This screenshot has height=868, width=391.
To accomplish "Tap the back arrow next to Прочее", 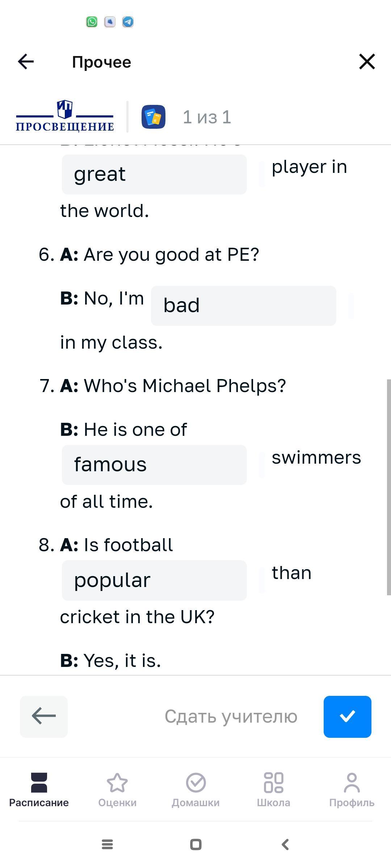I will [26, 61].
